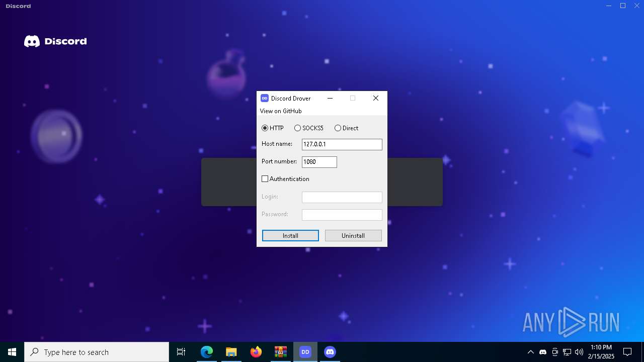Click the Host name input field
The width and height of the screenshot is (644, 362).
[x=342, y=144]
